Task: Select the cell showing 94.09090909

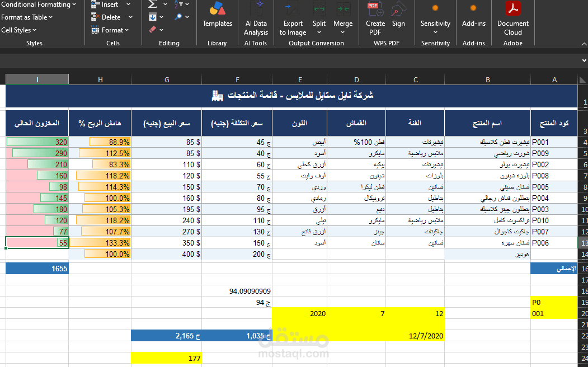Action: tap(237, 291)
